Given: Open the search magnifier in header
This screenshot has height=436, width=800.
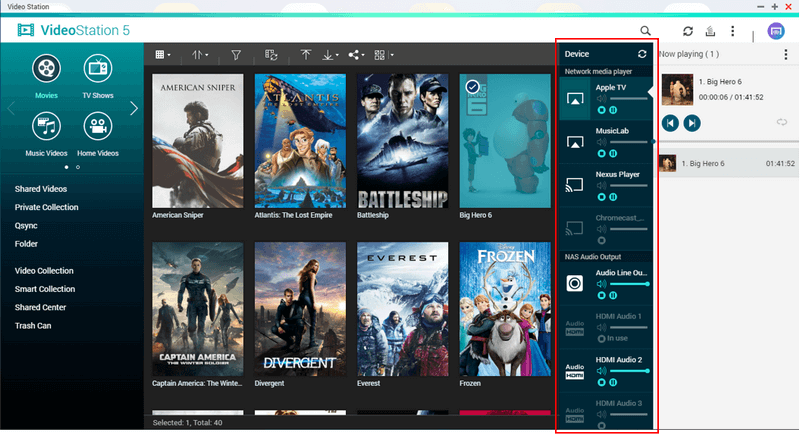Looking at the screenshot, I should coord(645,31).
